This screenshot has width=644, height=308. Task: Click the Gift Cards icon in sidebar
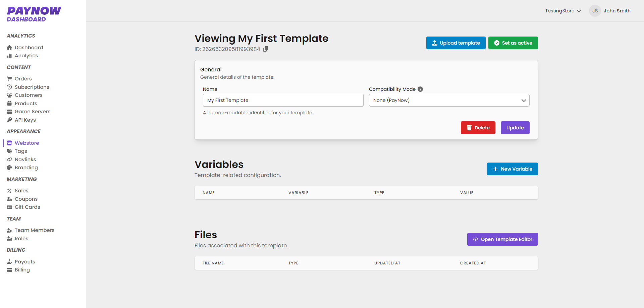(x=9, y=207)
